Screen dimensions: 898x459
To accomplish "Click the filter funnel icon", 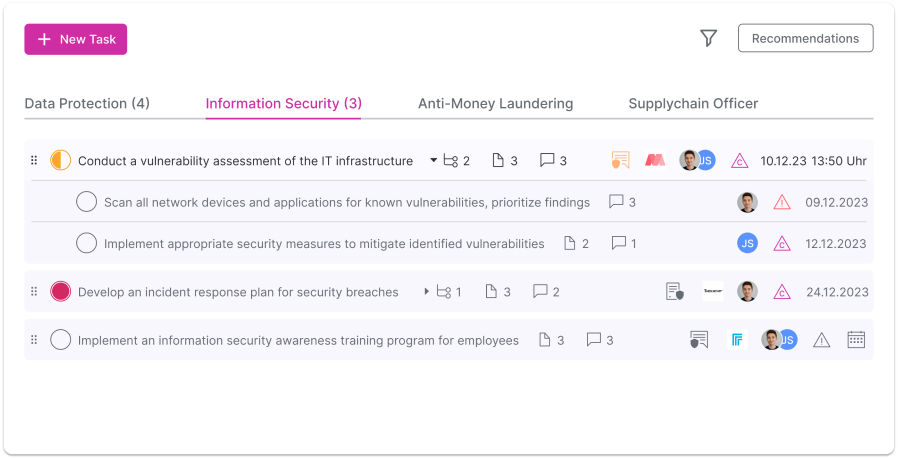I will point(708,38).
